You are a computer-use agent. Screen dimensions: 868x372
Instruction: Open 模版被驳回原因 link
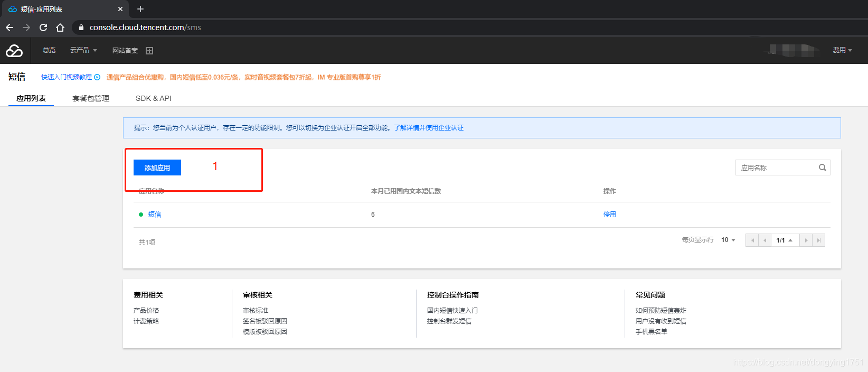(265, 332)
